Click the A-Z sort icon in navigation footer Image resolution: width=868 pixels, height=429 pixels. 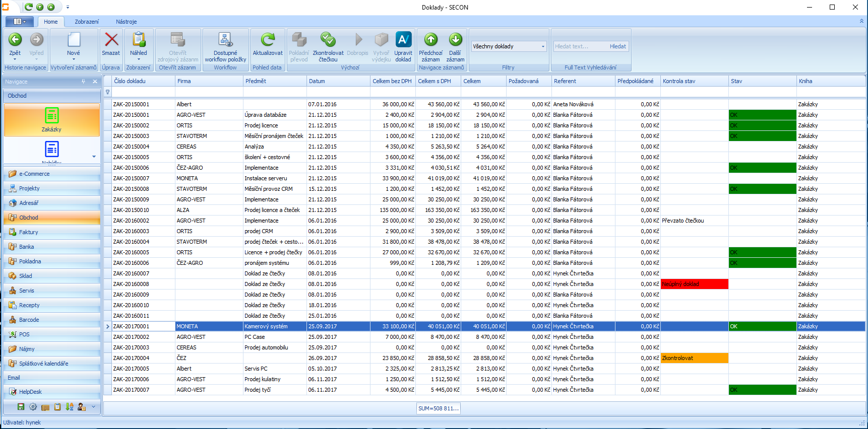[69, 407]
